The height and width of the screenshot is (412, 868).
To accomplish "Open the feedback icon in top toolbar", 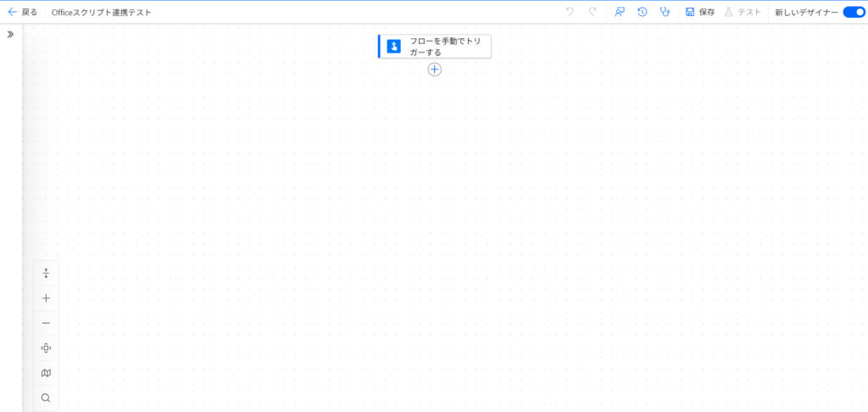I will pos(620,12).
